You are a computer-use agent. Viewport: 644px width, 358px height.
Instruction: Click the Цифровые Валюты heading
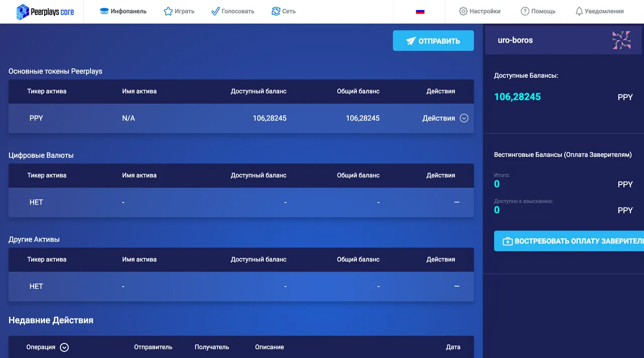tap(41, 155)
